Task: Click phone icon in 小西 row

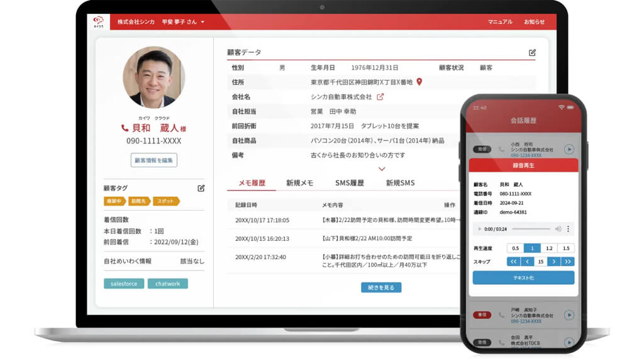Action: [501, 150]
